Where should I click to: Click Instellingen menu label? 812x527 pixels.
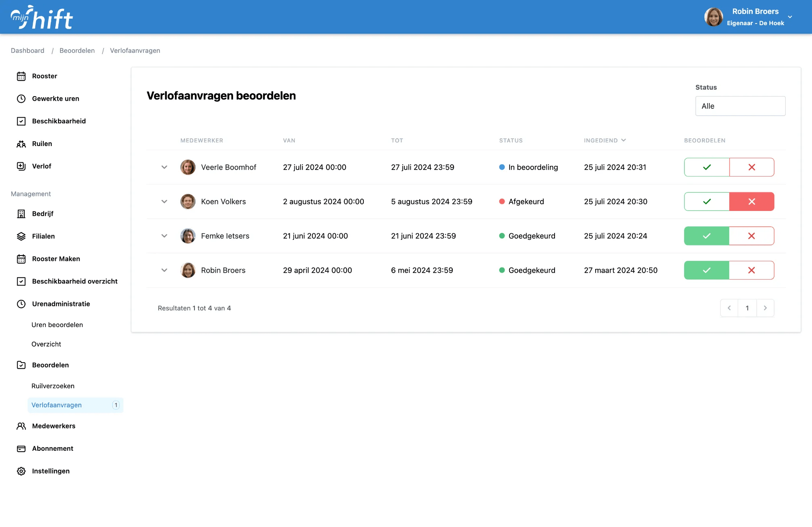[x=51, y=471]
